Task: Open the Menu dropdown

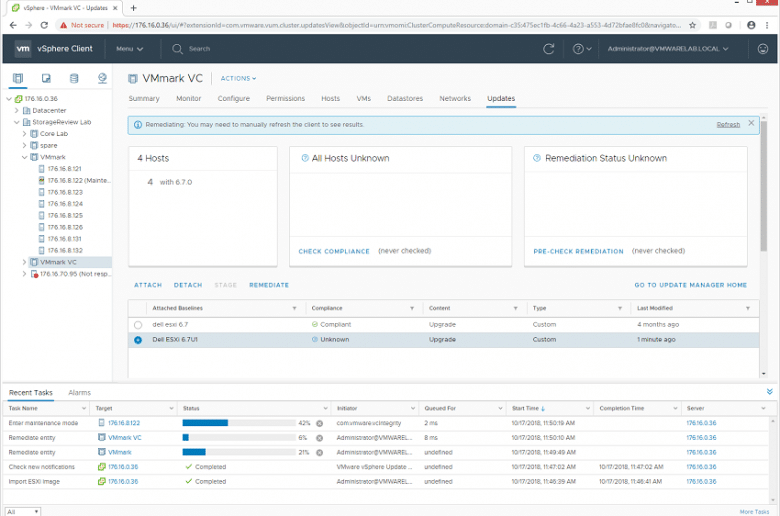Action: pos(129,49)
